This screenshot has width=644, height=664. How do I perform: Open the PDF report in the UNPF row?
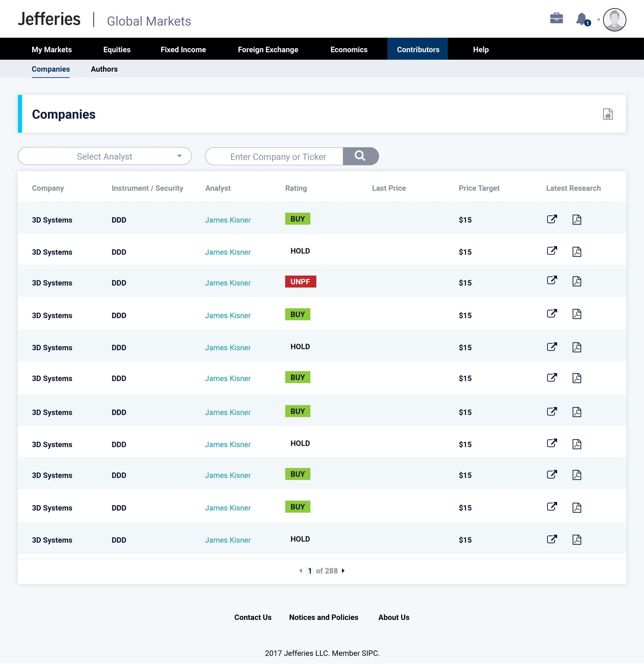tap(577, 281)
